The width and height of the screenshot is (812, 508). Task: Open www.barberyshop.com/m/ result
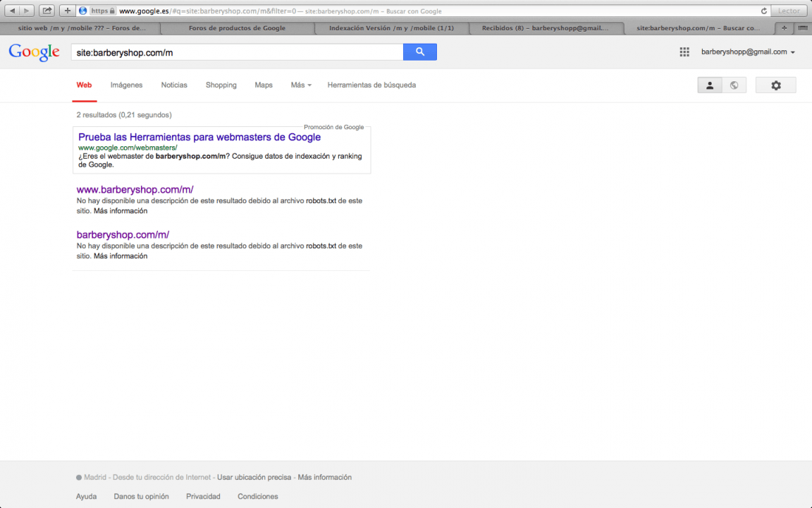click(x=134, y=190)
